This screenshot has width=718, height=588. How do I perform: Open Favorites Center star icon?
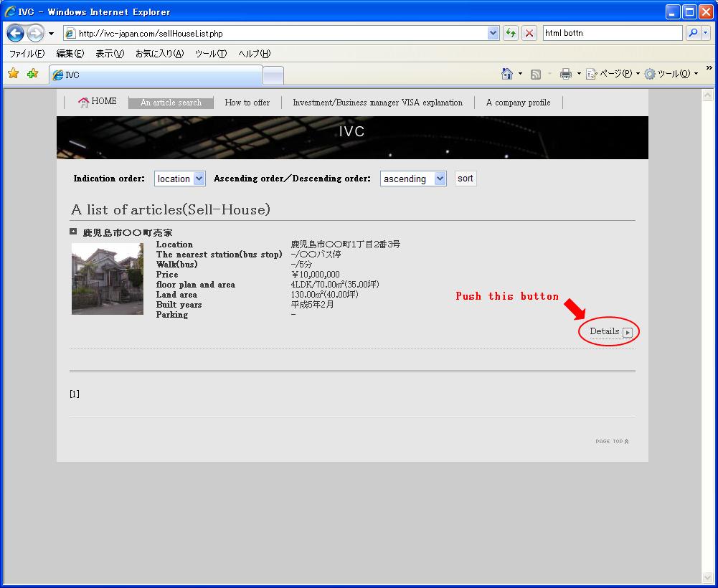pos(13,74)
